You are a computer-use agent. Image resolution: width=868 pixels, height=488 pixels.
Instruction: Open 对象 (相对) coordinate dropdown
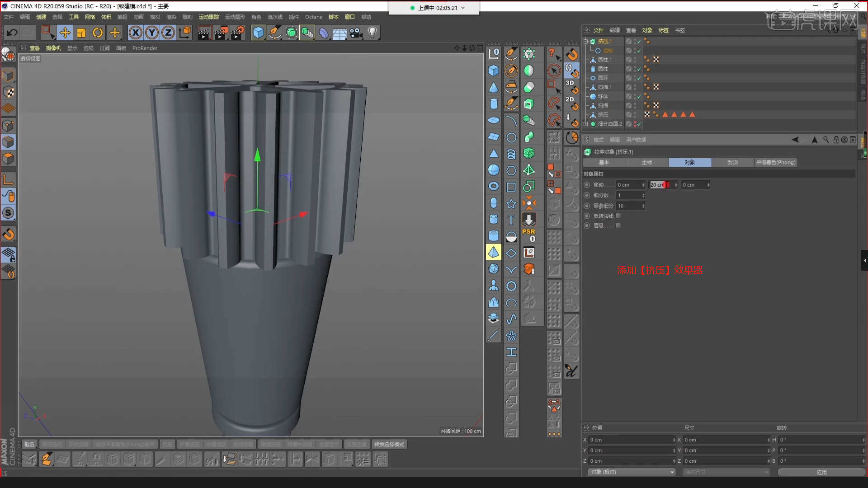632,472
